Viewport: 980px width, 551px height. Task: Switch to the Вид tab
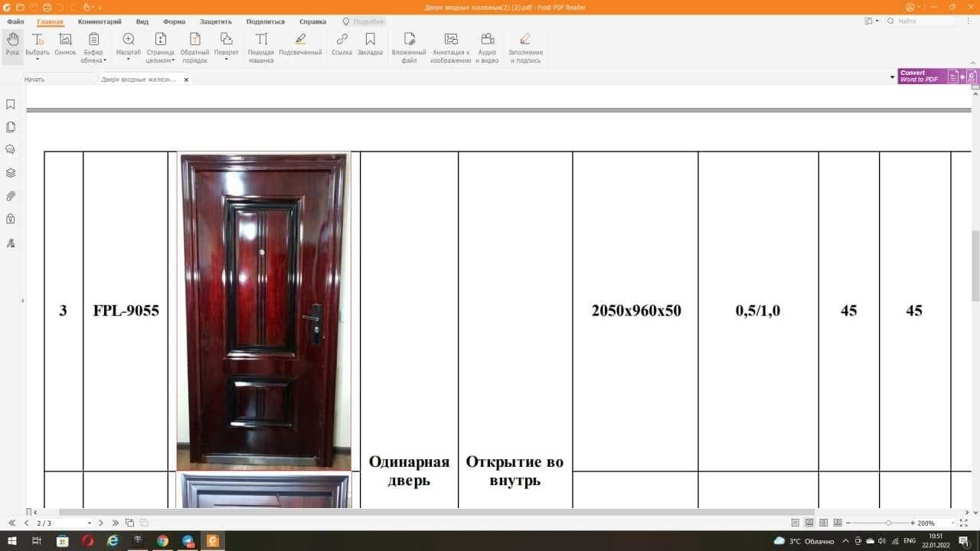click(142, 21)
